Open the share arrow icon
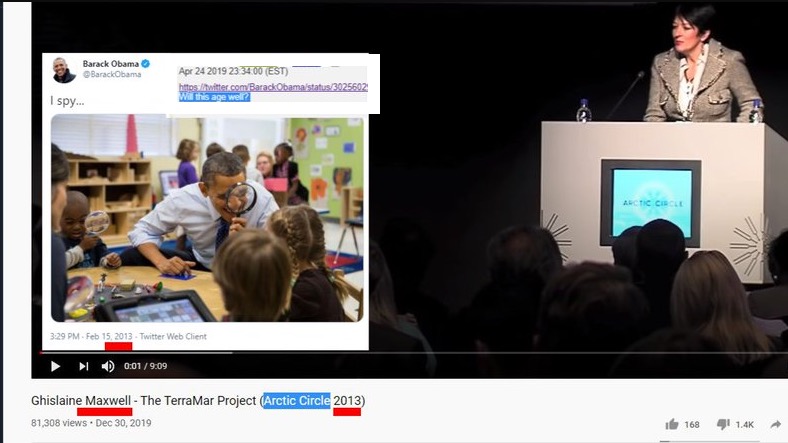Image resolution: width=788 pixels, height=443 pixels. [776, 424]
